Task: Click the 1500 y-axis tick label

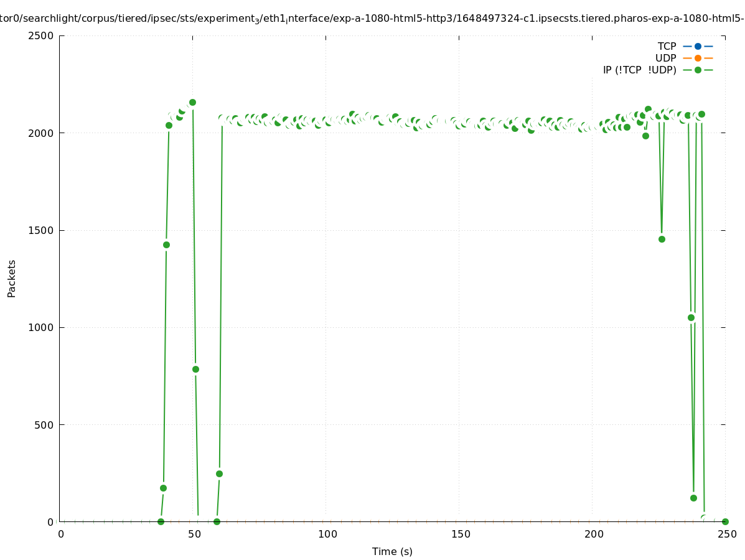Action: [42, 230]
